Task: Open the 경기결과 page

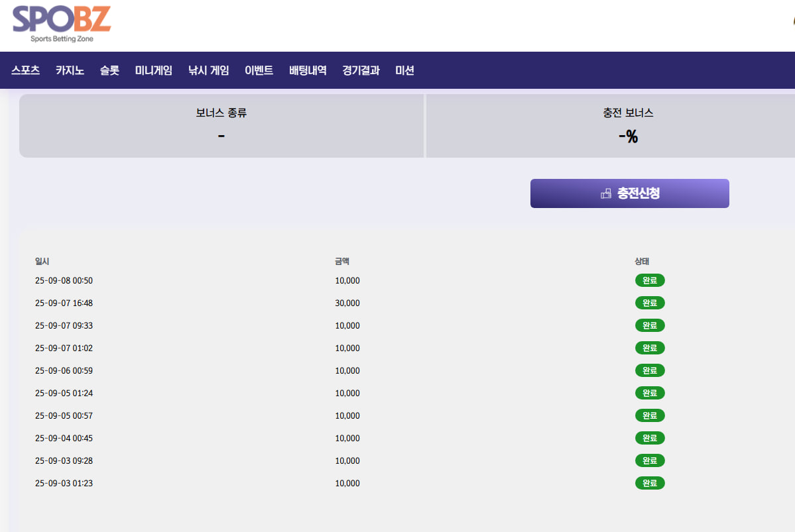Action: click(x=361, y=70)
